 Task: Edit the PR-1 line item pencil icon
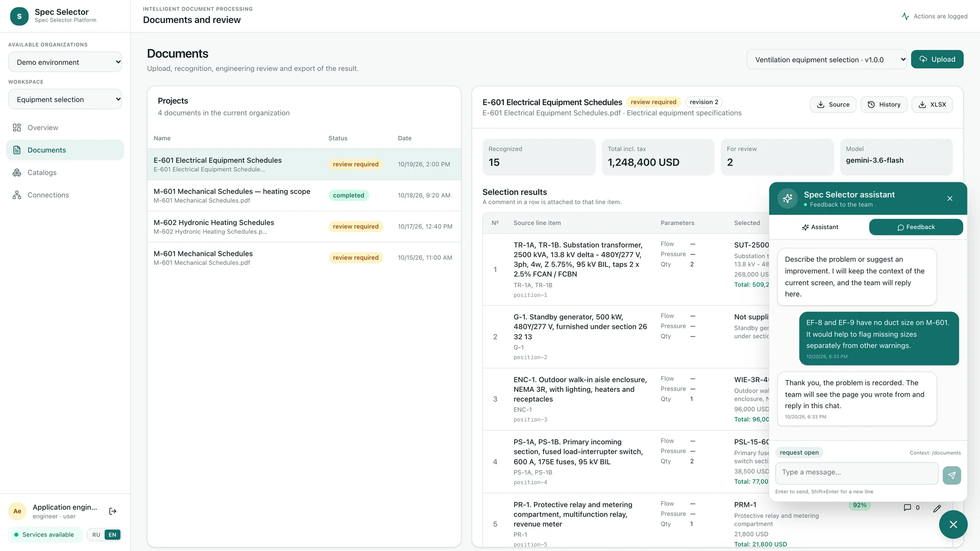click(937, 508)
